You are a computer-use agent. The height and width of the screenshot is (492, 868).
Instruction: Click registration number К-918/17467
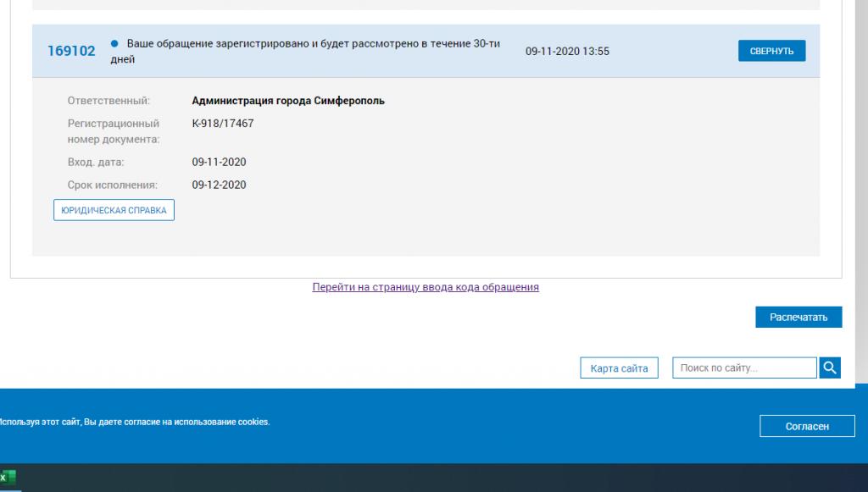(223, 124)
